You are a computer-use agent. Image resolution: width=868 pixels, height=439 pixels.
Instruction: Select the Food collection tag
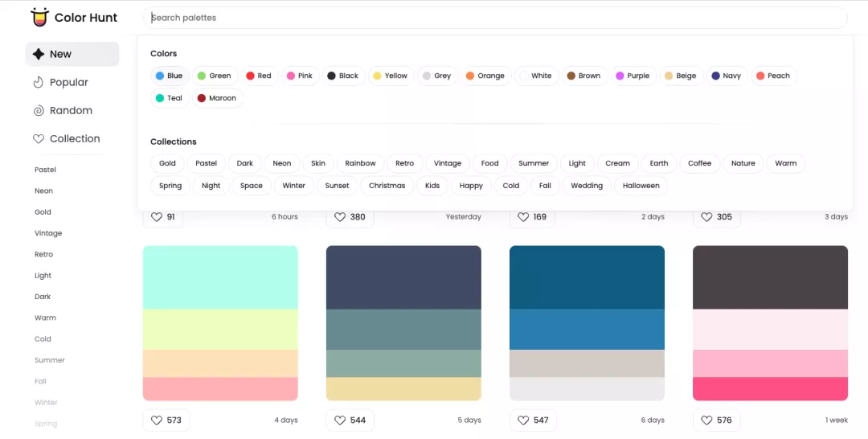click(x=490, y=163)
